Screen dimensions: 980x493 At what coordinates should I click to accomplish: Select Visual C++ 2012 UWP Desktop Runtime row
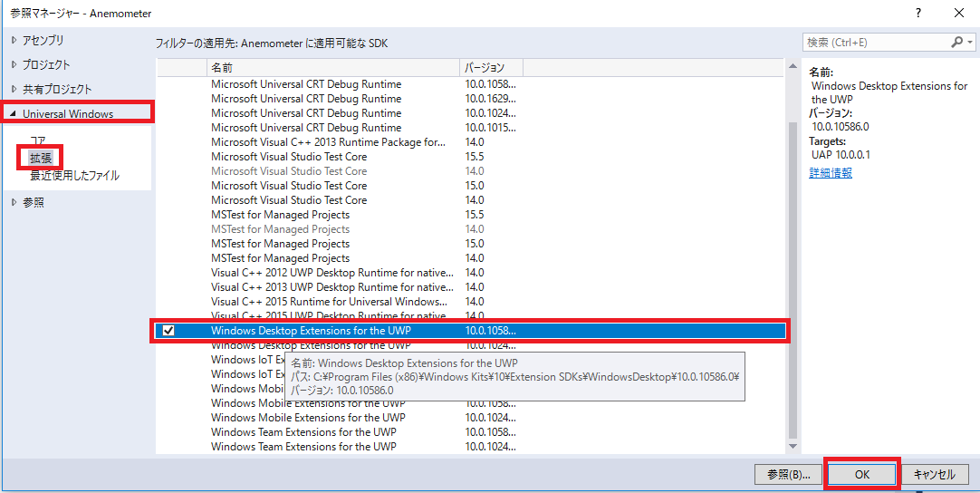pyautogui.click(x=469, y=273)
